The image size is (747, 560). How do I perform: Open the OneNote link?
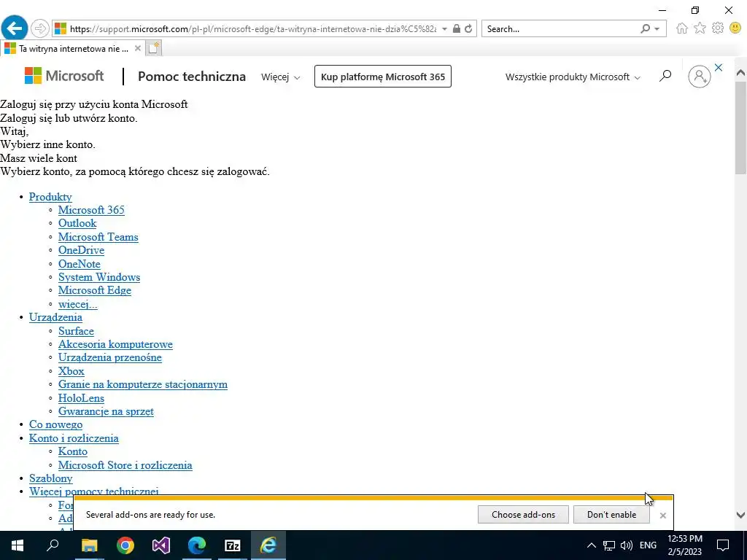click(80, 264)
